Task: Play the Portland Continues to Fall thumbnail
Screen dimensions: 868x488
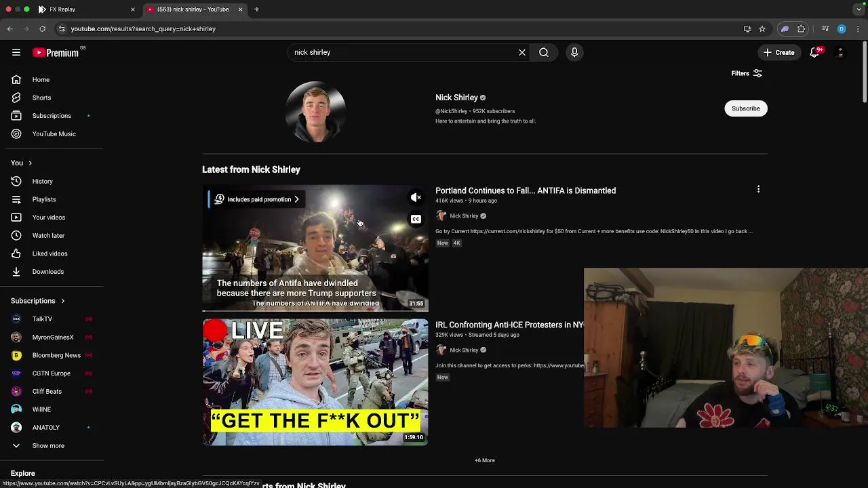Action: point(315,248)
